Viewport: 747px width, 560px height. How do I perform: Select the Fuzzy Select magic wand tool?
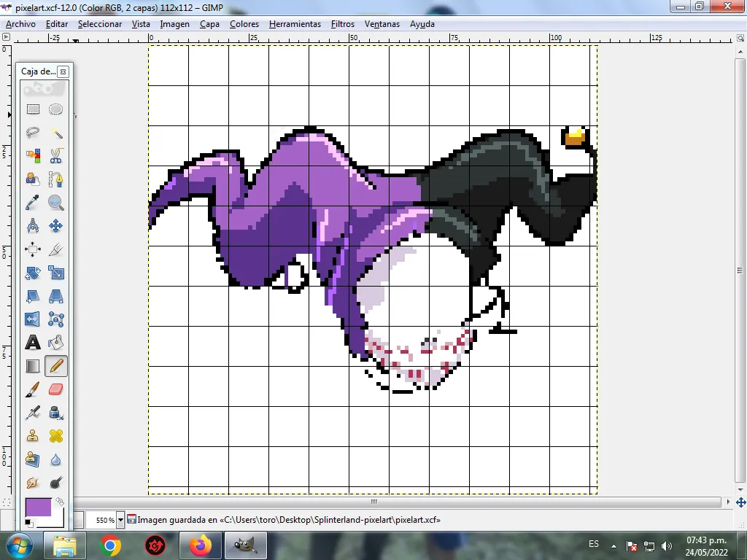click(55, 133)
